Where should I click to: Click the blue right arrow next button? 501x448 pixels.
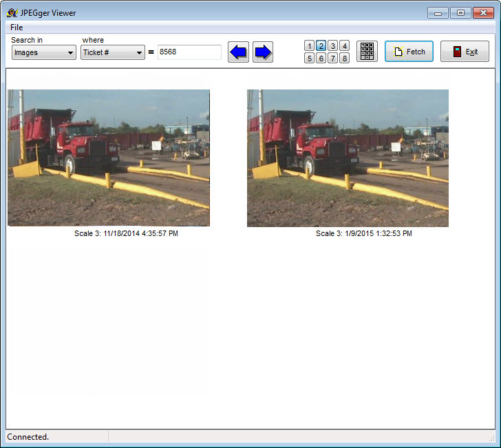click(263, 52)
